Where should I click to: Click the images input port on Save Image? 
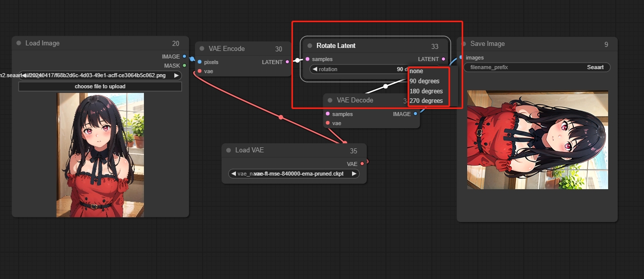(x=461, y=58)
